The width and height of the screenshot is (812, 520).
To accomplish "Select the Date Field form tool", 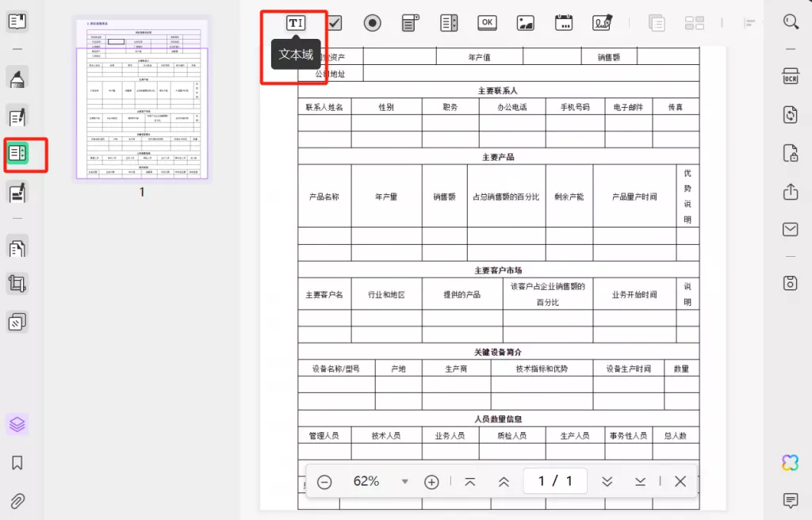I will point(564,23).
